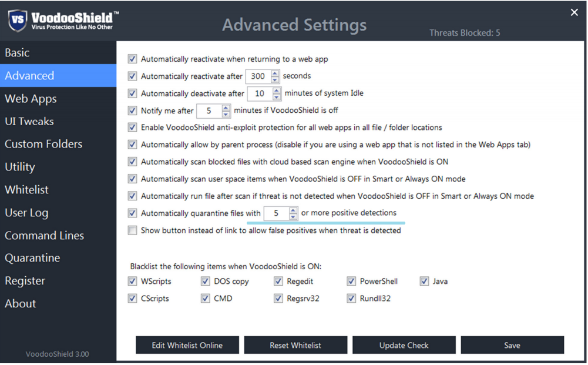Close the Advanced Settings window

click(x=574, y=12)
